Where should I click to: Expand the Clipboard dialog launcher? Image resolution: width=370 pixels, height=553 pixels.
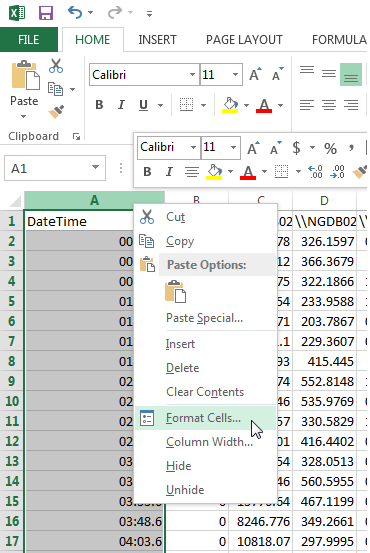(x=76, y=136)
